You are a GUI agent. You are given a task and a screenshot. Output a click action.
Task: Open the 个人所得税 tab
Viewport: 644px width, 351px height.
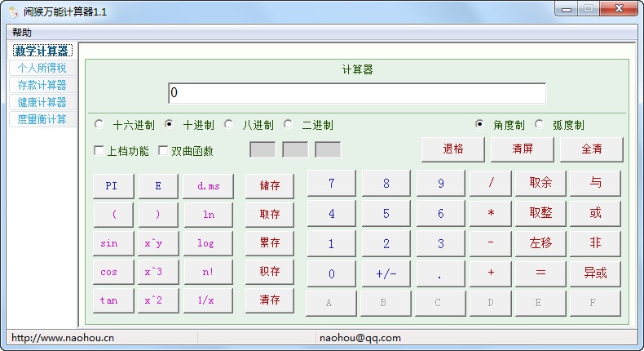pos(42,68)
